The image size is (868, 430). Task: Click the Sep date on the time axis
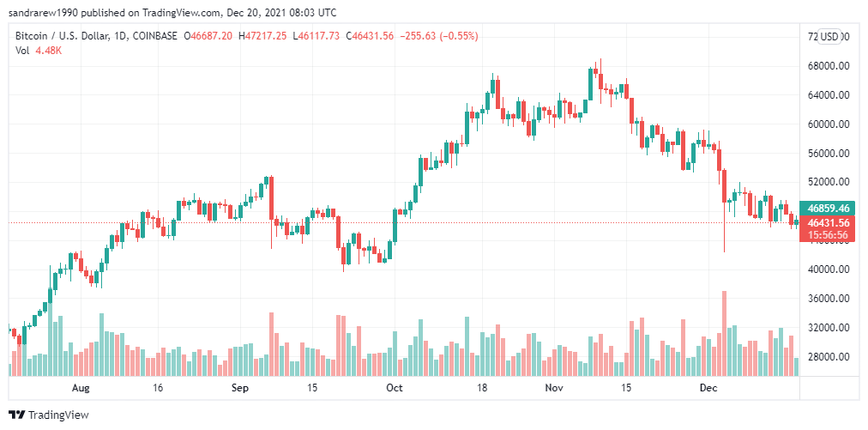(239, 388)
